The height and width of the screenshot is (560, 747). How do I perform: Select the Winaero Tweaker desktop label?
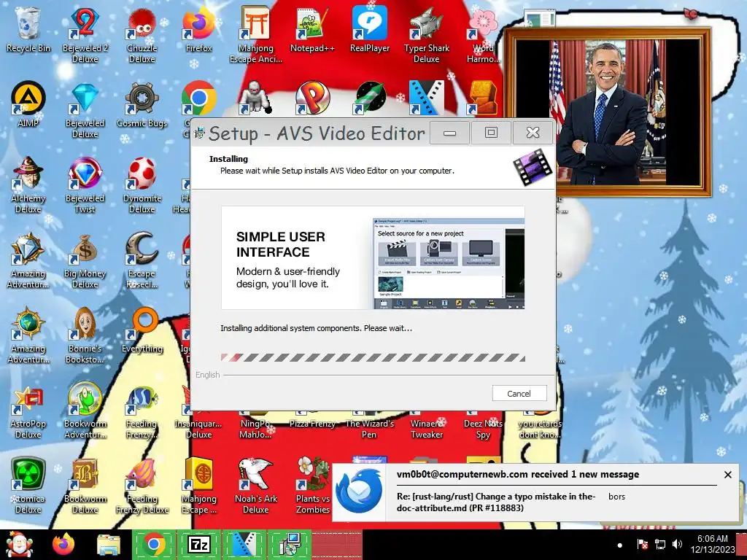click(426, 429)
